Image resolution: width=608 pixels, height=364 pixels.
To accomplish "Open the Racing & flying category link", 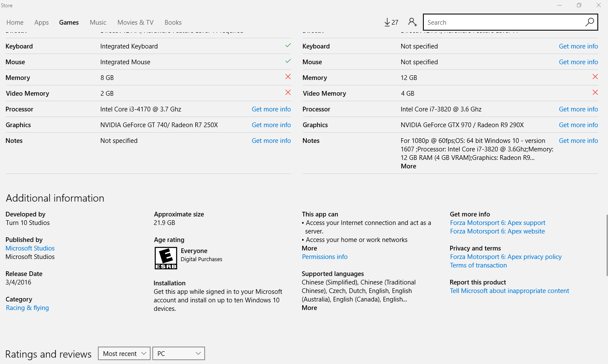I will point(27,308).
